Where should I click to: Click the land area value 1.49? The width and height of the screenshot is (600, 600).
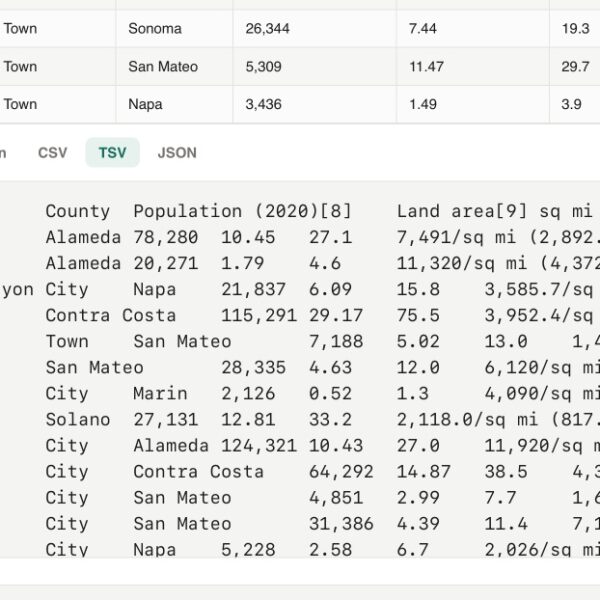pyautogui.click(x=473, y=104)
